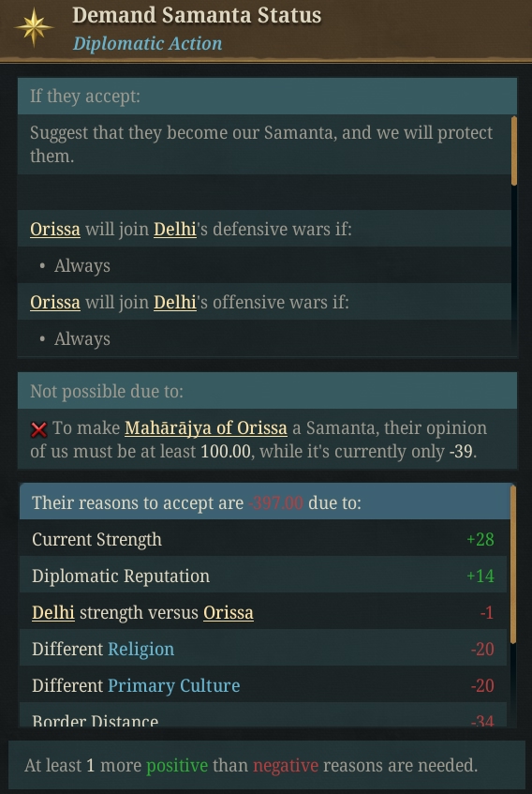Select the Current Strength reason row

coord(263,539)
